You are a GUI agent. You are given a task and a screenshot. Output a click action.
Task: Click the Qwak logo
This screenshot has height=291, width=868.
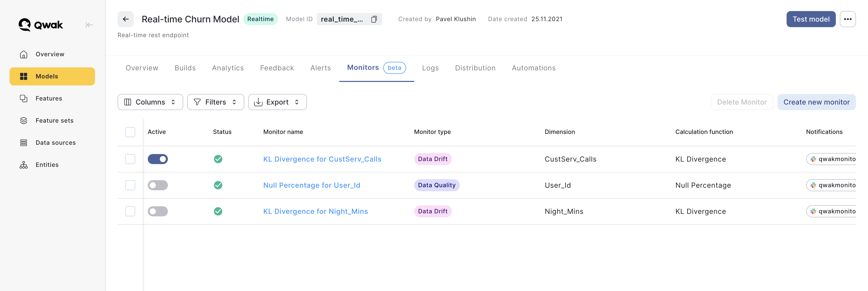pyautogui.click(x=41, y=25)
